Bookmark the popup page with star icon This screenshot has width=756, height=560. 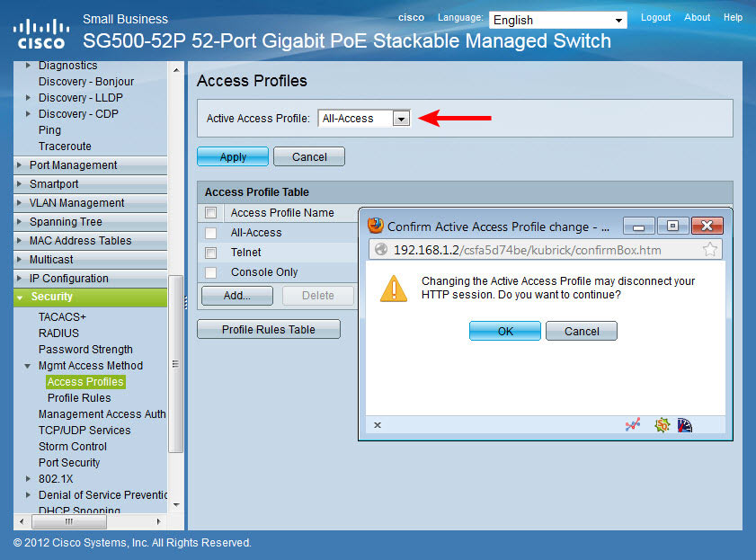(710, 249)
